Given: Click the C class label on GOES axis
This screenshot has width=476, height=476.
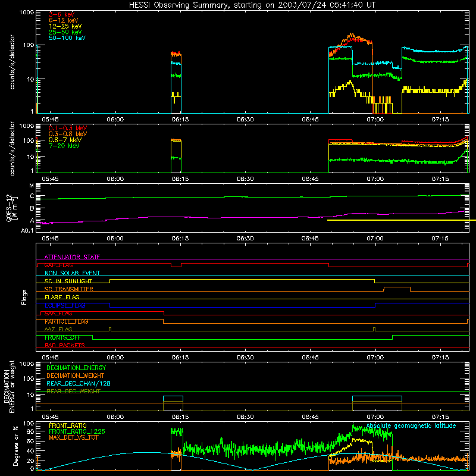Looking at the screenshot, I should 32,196.
